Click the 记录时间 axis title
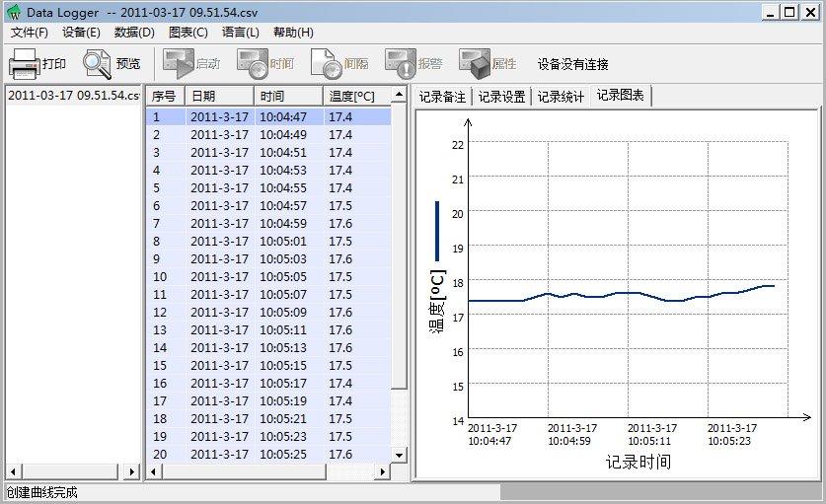Viewport: 826px width, 504px height. click(x=638, y=462)
